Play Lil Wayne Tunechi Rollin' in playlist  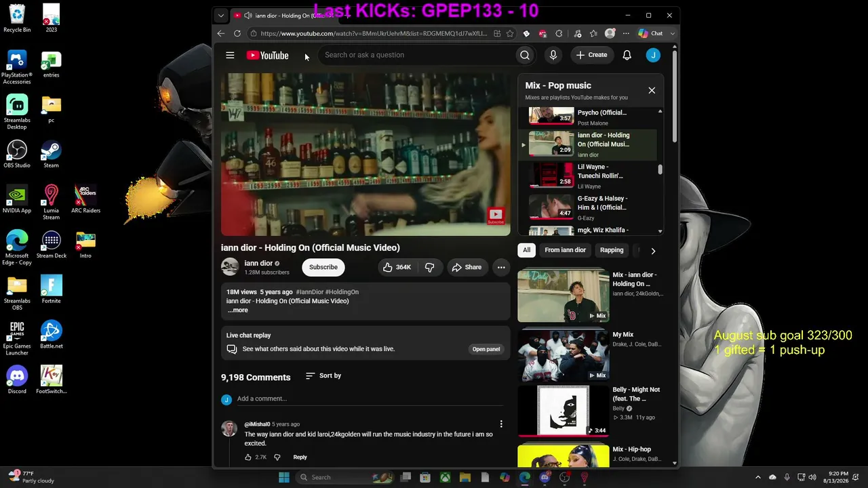click(589, 176)
